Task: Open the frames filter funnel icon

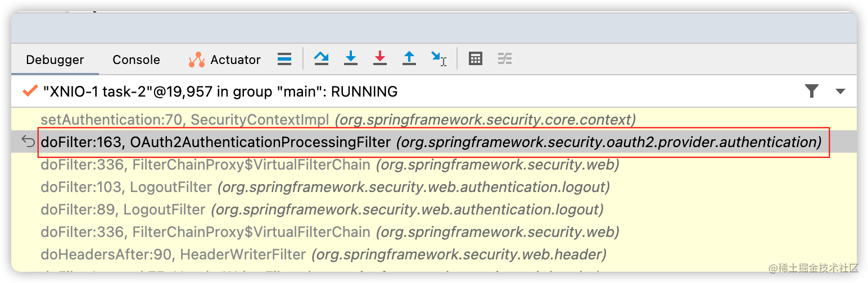Action: [x=811, y=92]
